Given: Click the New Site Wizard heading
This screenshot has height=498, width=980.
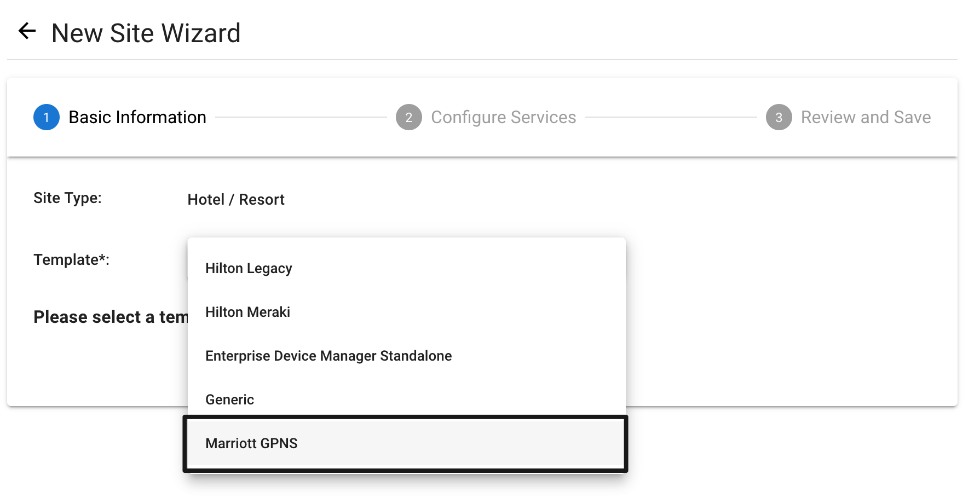Looking at the screenshot, I should click(146, 33).
